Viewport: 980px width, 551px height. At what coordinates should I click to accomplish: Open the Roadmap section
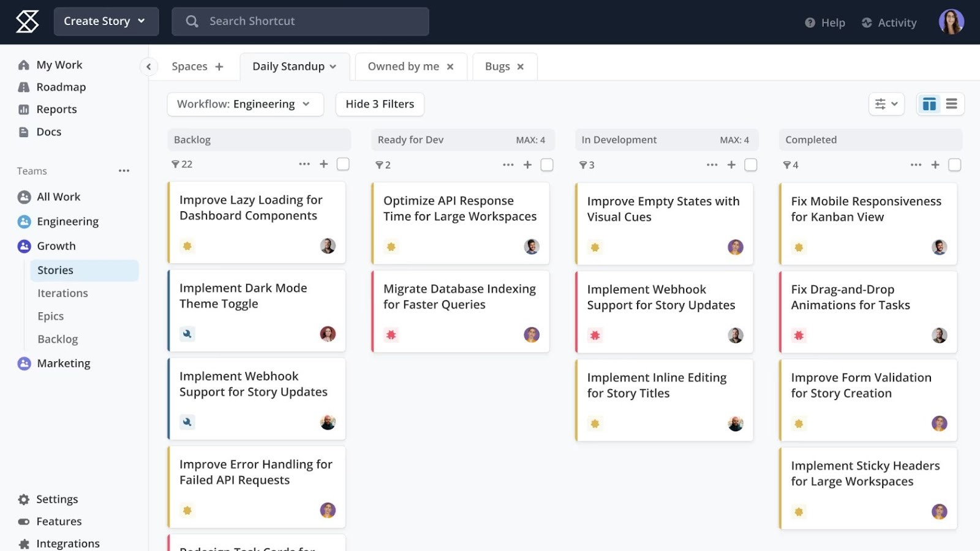(60, 86)
